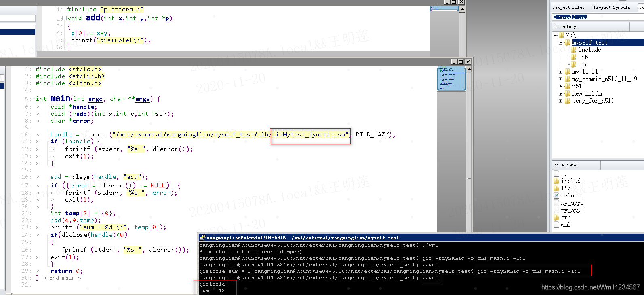Collapse the myself_test folder node
Screen dimensions: 644x295
pos(560,42)
